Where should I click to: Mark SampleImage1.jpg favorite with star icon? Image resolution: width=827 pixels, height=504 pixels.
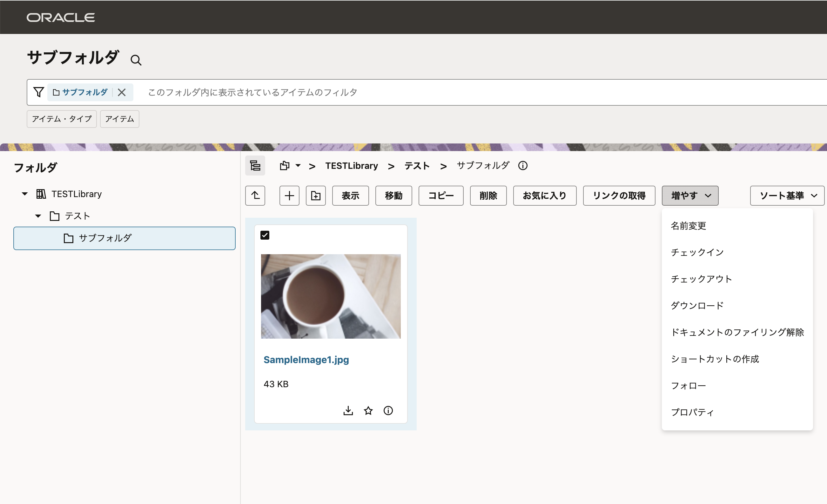point(368,410)
